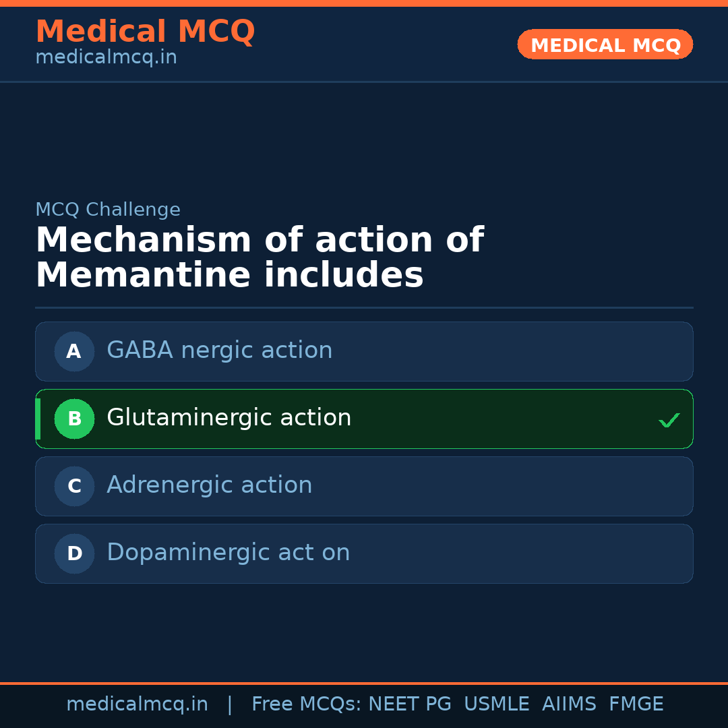Click the letter D circle icon
The width and height of the screenshot is (728, 728).
tap(74, 553)
